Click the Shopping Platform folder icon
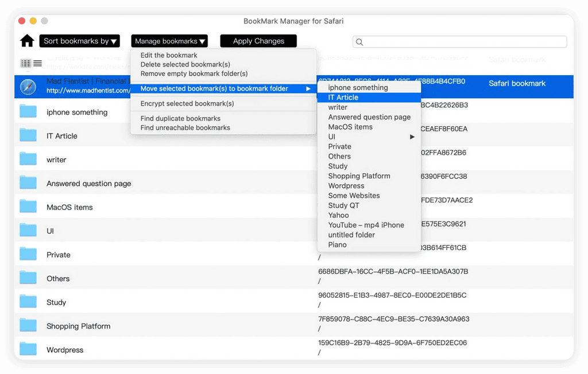This screenshot has height=374, width=588. (28, 325)
